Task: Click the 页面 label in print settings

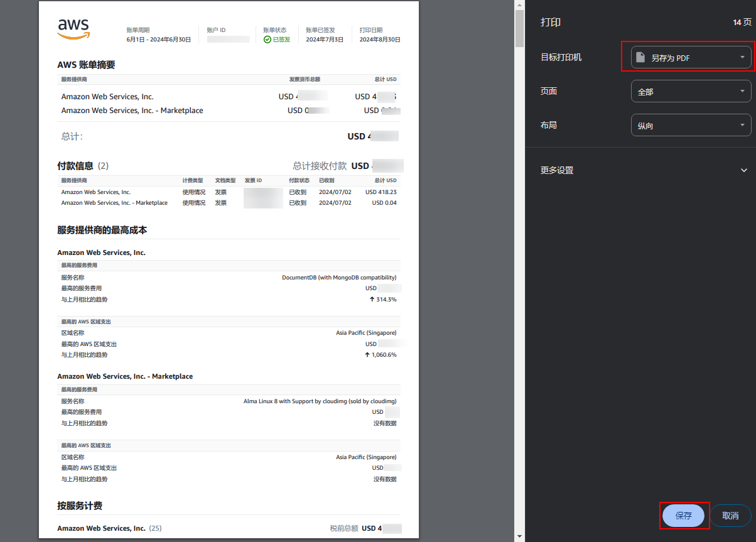Action: pyautogui.click(x=549, y=92)
